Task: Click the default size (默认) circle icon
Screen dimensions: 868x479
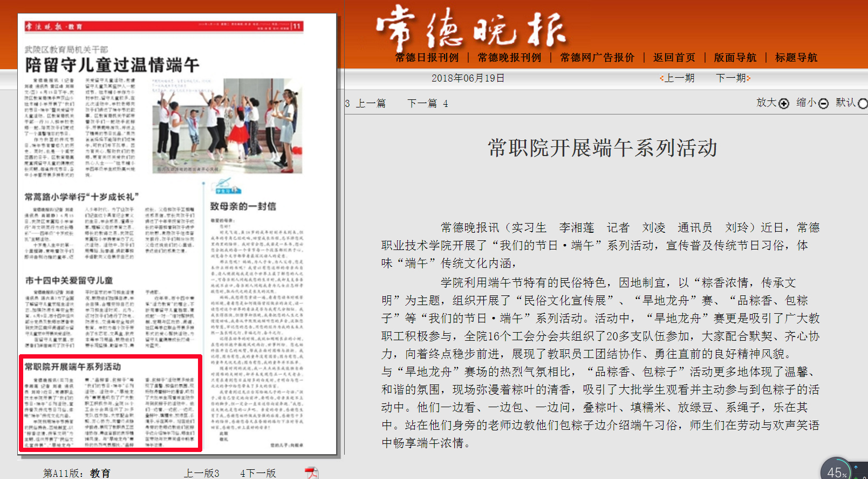Action: pos(863,103)
